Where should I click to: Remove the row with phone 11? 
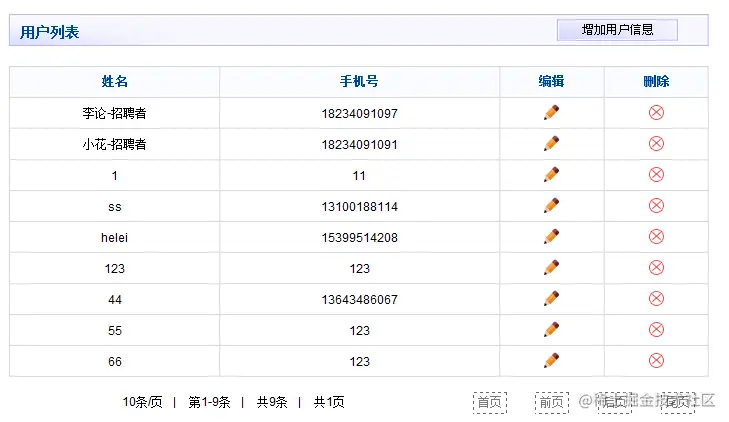click(656, 175)
